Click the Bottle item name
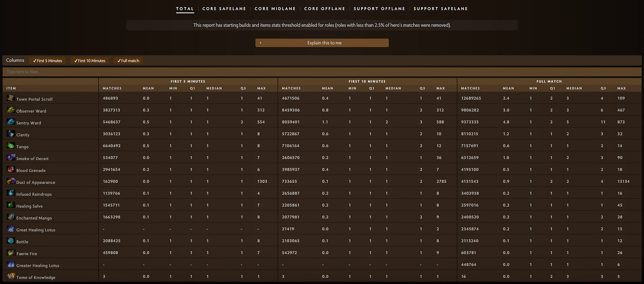Image resolution: width=644 pixels, height=284 pixels. 23,242
